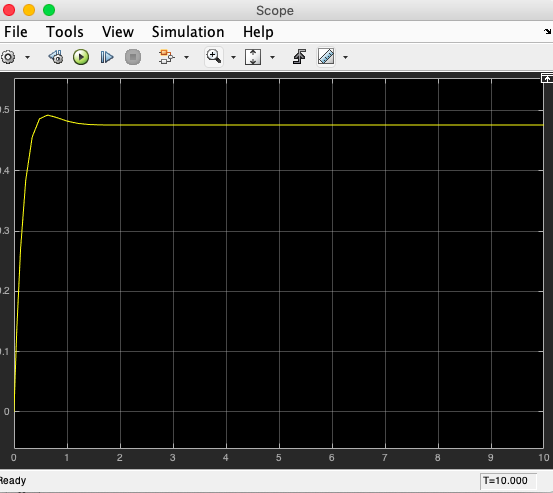The width and height of the screenshot is (553, 493).
Task: Maximize the Scope window with green button
Action: [49, 10]
